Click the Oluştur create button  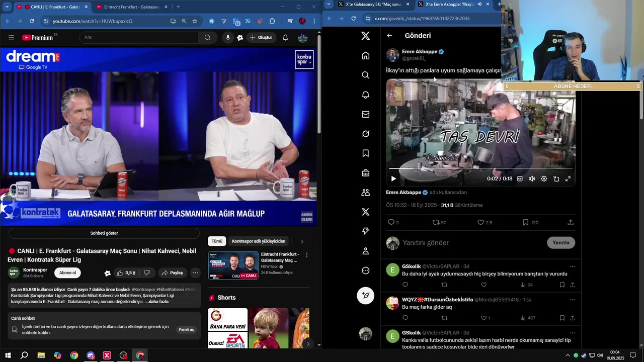coord(261,37)
